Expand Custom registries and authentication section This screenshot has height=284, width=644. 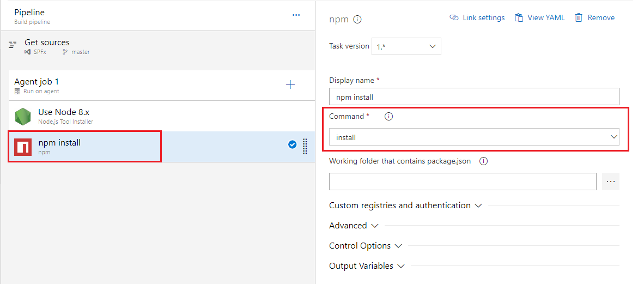click(405, 206)
